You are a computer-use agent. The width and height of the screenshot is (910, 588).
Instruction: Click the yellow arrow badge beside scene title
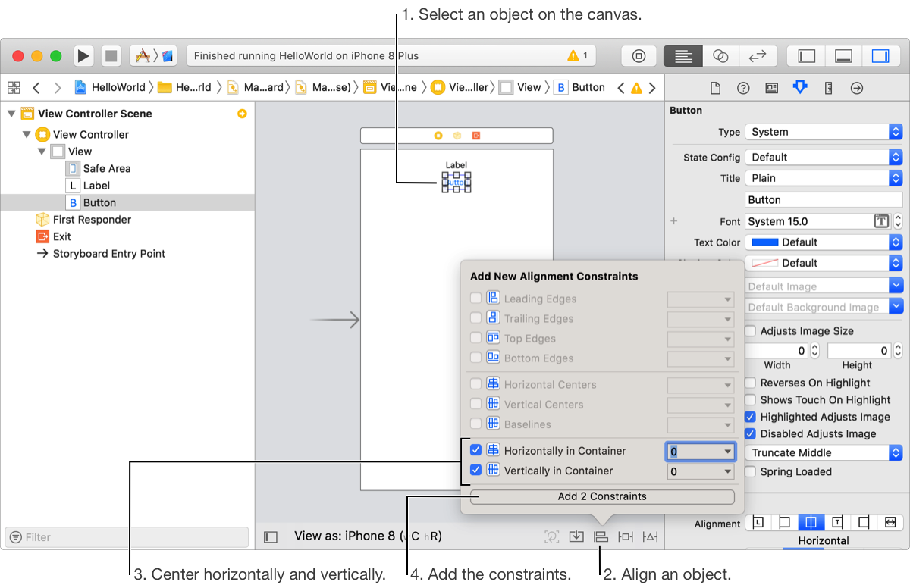[242, 114]
